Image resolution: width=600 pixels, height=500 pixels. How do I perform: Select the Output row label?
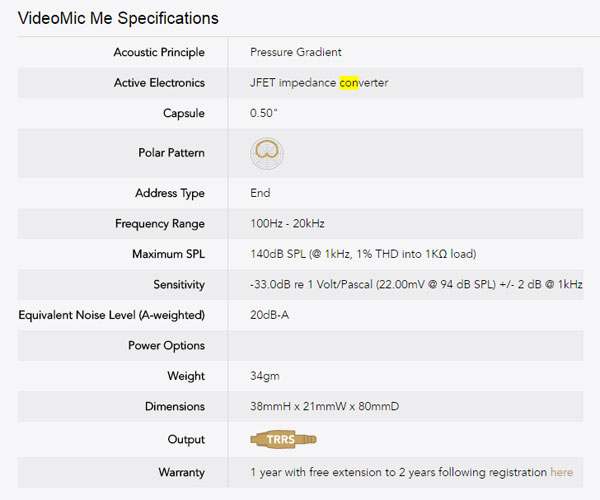[x=186, y=440]
